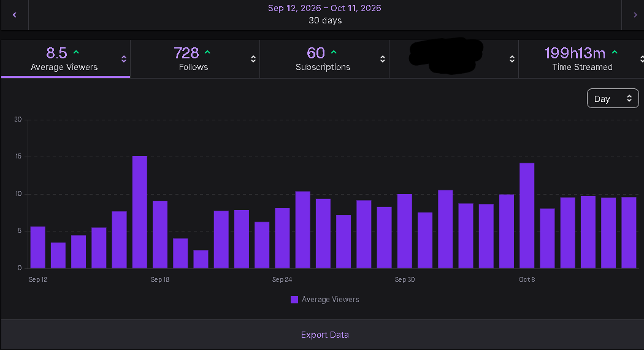Toggle the Average Viewers legend swatch
The width and height of the screenshot is (644, 350).
pos(294,300)
